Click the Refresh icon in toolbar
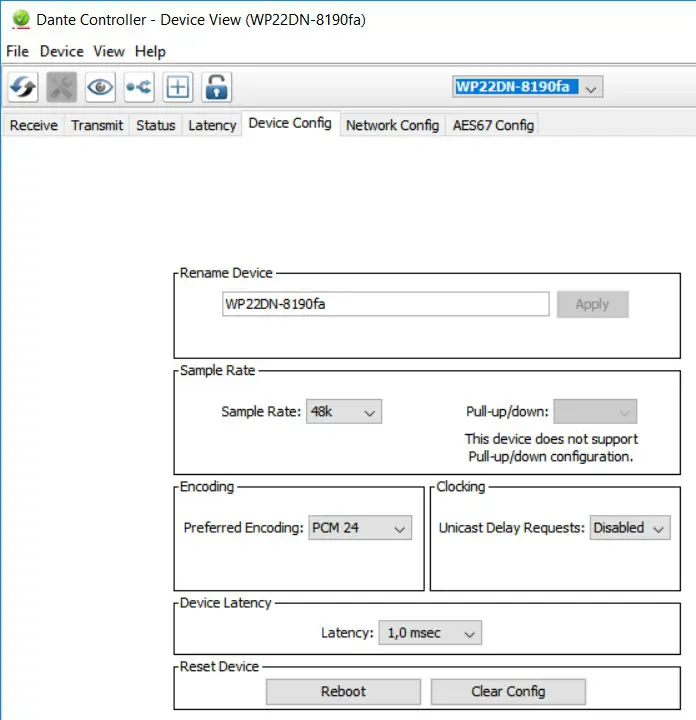This screenshot has height=720, width=696. pyautogui.click(x=23, y=87)
